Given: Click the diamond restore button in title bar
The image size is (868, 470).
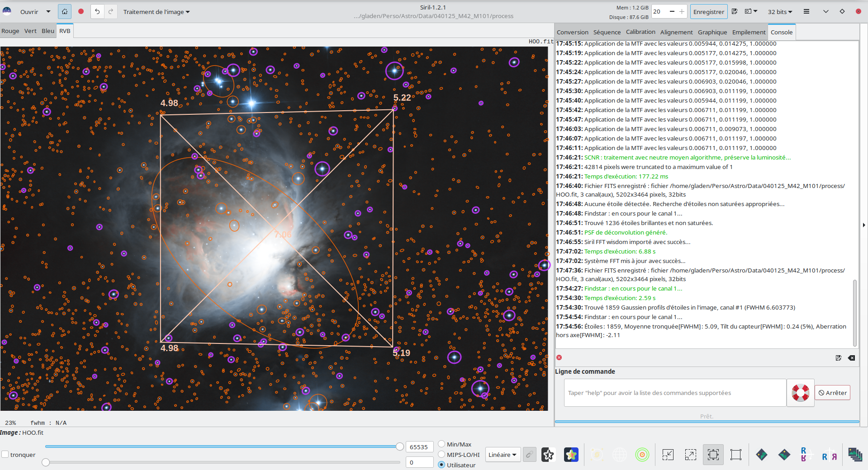Looking at the screenshot, I should click(842, 12).
